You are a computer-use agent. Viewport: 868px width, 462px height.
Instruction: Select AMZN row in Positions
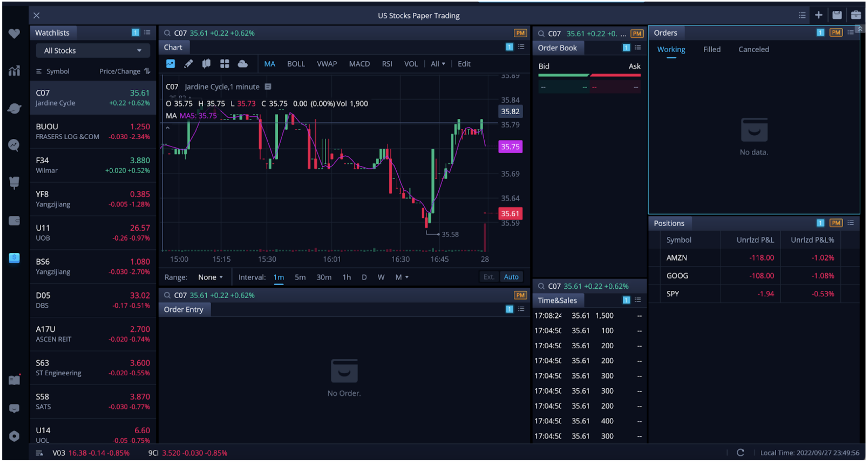pyautogui.click(x=754, y=258)
